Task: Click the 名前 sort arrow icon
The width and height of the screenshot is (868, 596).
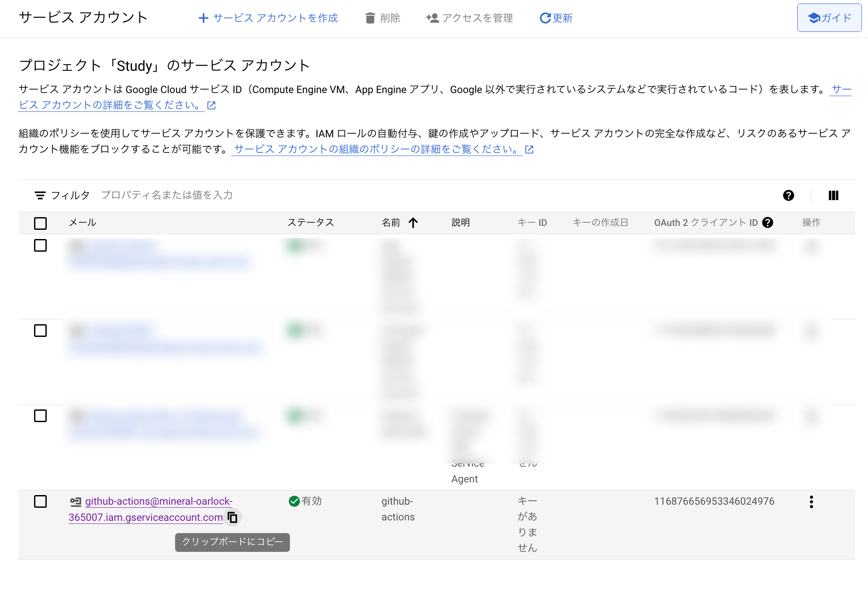Action: coord(413,223)
